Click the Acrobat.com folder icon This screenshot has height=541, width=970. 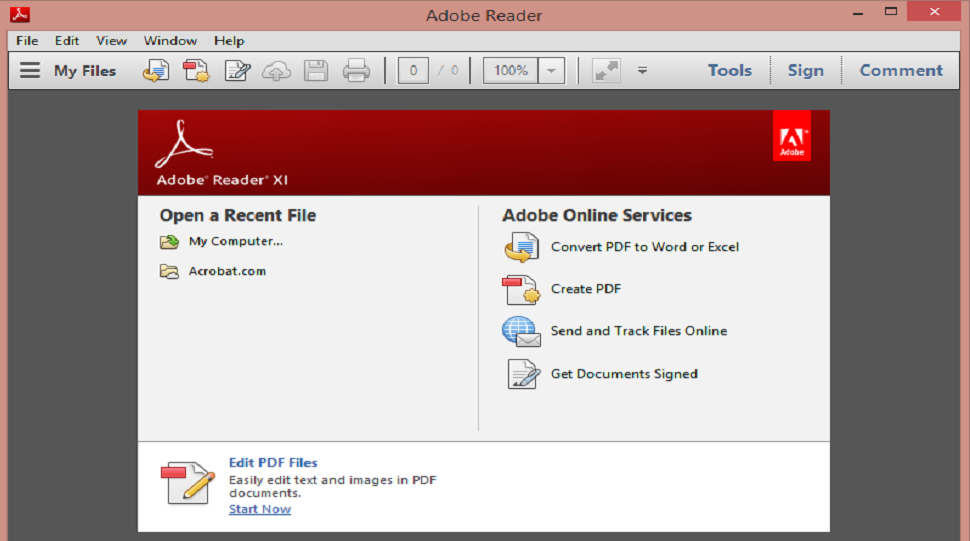pyautogui.click(x=170, y=271)
